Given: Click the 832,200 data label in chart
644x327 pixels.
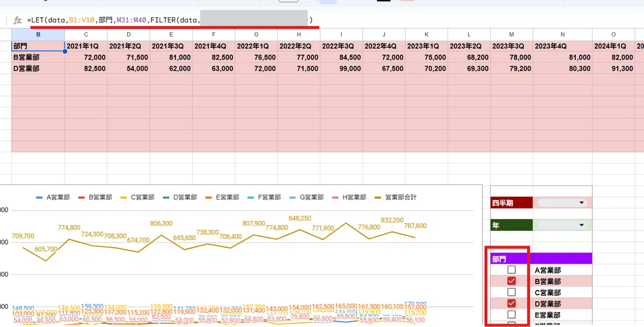Looking at the screenshot, I should pos(392,220).
